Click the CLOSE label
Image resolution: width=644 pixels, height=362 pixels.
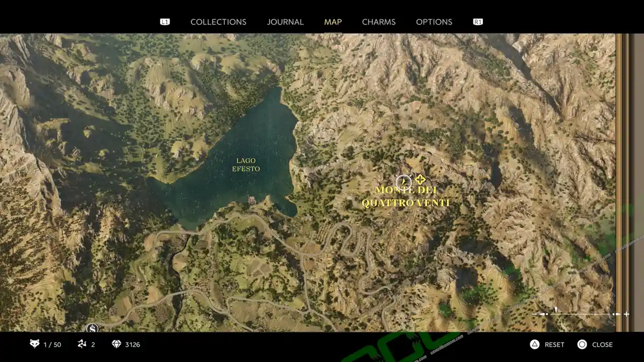coord(602,345)
